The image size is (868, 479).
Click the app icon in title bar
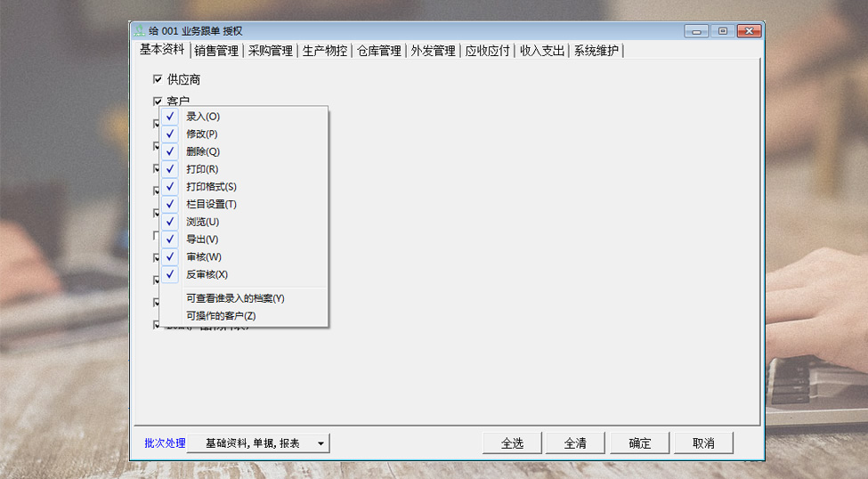[x=138, y=31]
